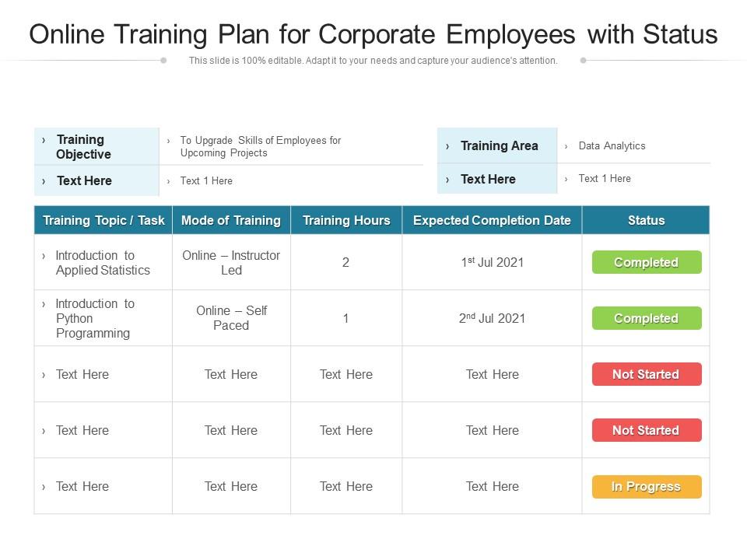The width and height of the screenshot is (747, 560).
Task: Select the Online – Self Paced cell
Action: [x=231, y=318]
